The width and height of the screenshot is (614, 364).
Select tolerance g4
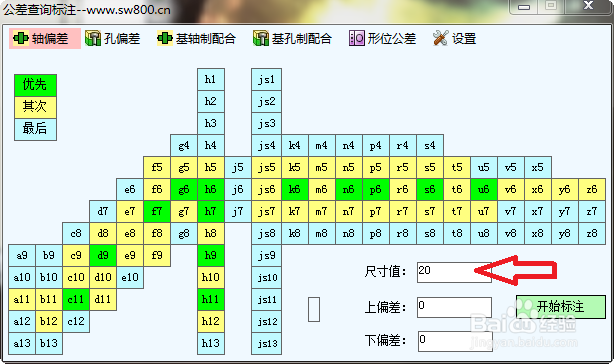pos(184,146)
